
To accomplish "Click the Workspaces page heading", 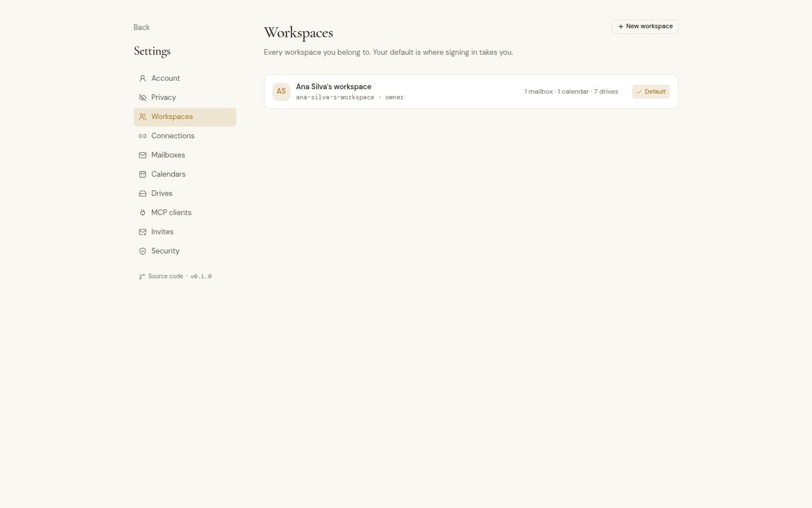I will click(x=298, y=33).
